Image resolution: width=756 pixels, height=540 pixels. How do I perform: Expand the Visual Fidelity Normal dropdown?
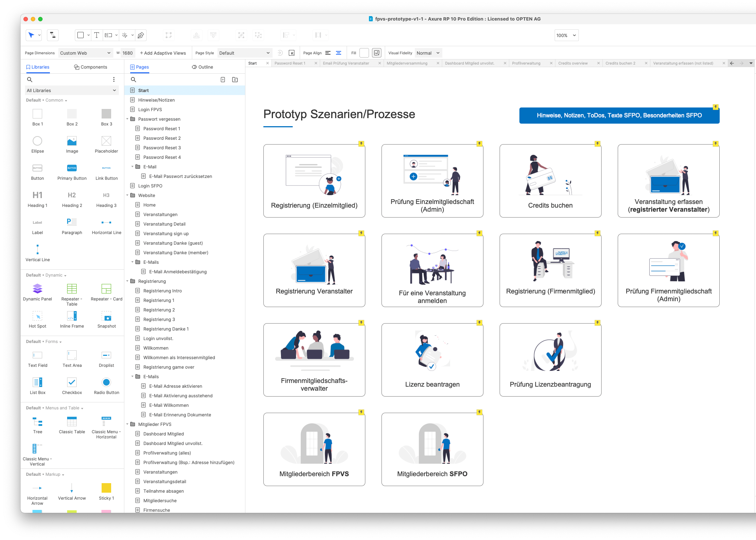428,53
